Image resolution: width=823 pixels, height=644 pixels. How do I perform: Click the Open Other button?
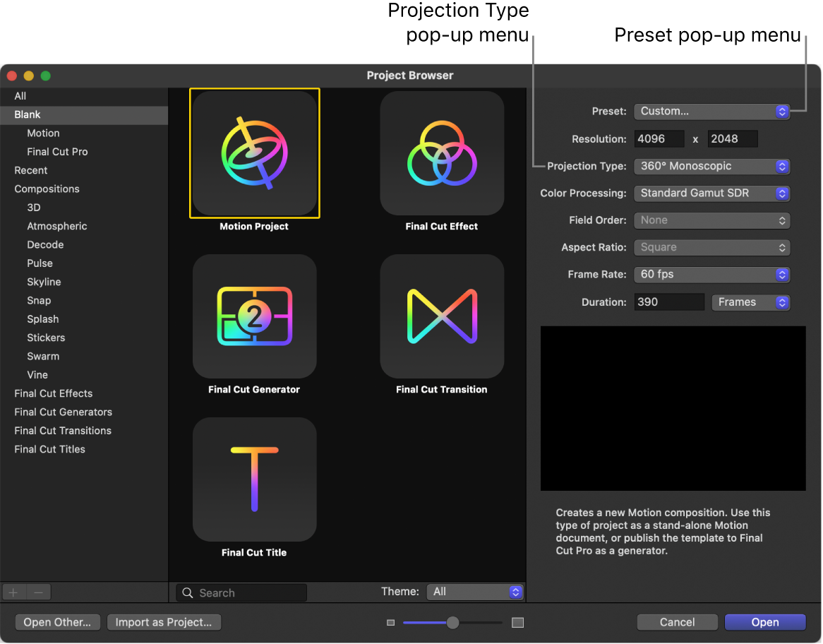(x=57, y=622)
